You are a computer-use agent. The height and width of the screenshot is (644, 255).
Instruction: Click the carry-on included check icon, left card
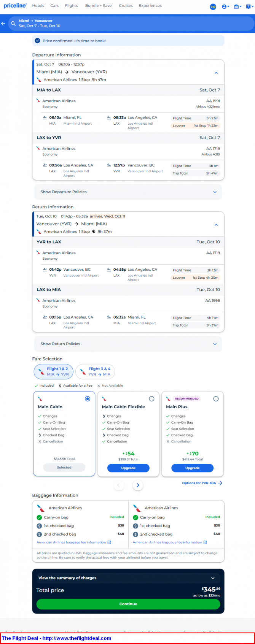39,517
